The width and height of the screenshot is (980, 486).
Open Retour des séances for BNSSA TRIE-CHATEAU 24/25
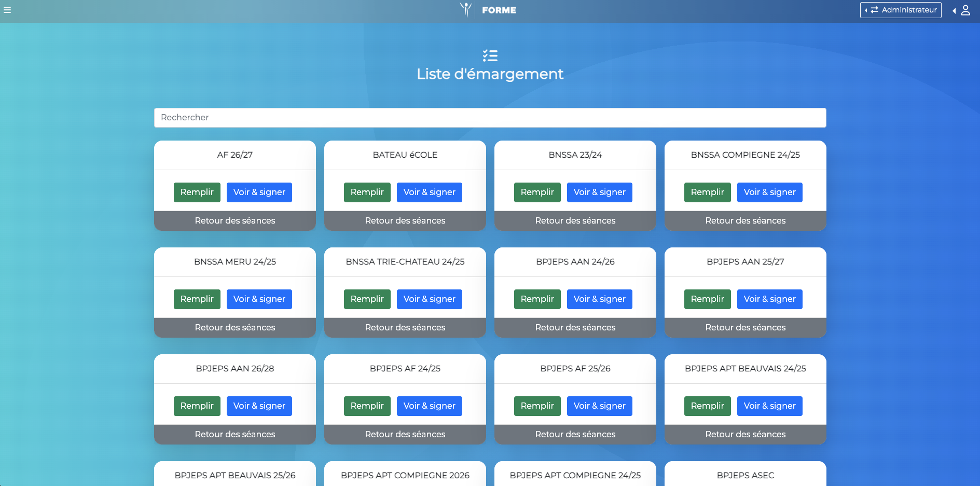(x=405, y=328)
